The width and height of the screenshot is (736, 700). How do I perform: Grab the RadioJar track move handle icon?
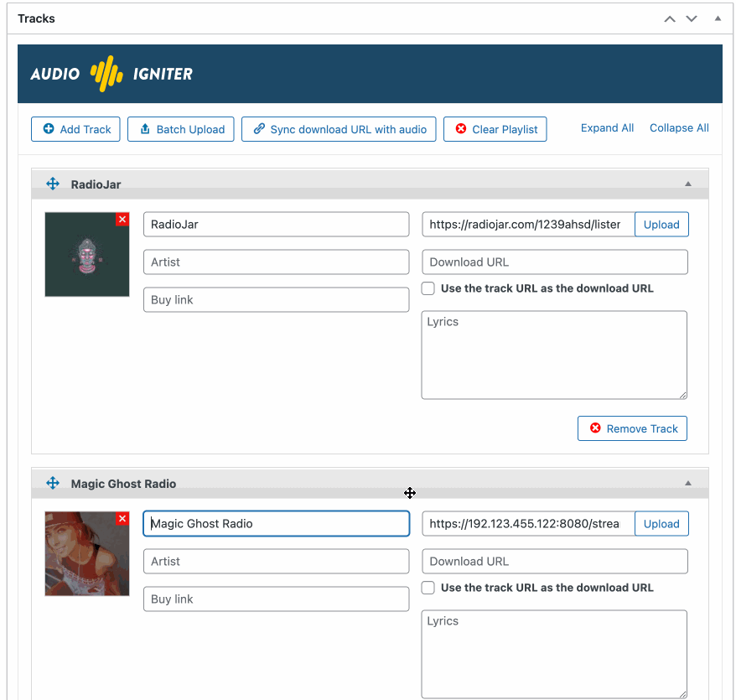click(53, 184)
